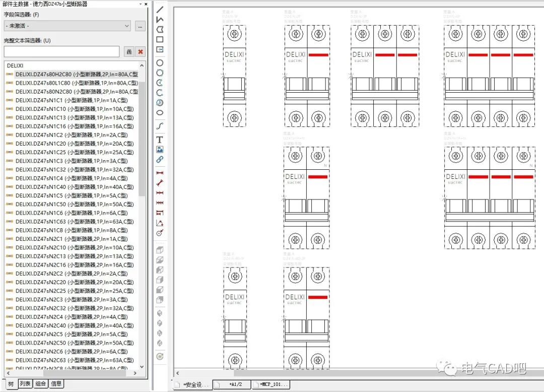This screenshot has height=392, width=544.
Task: Select the incremental dimension tool
Action: [160, 203]
